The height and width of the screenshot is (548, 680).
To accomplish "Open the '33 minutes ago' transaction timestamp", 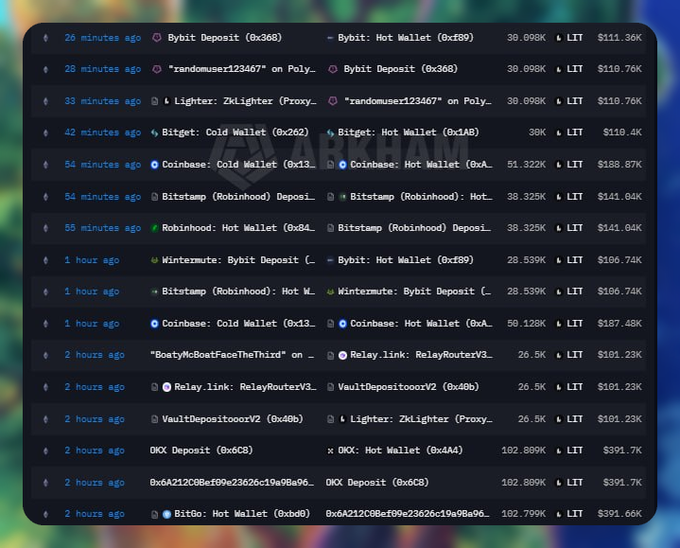I will tap(103, 101).
